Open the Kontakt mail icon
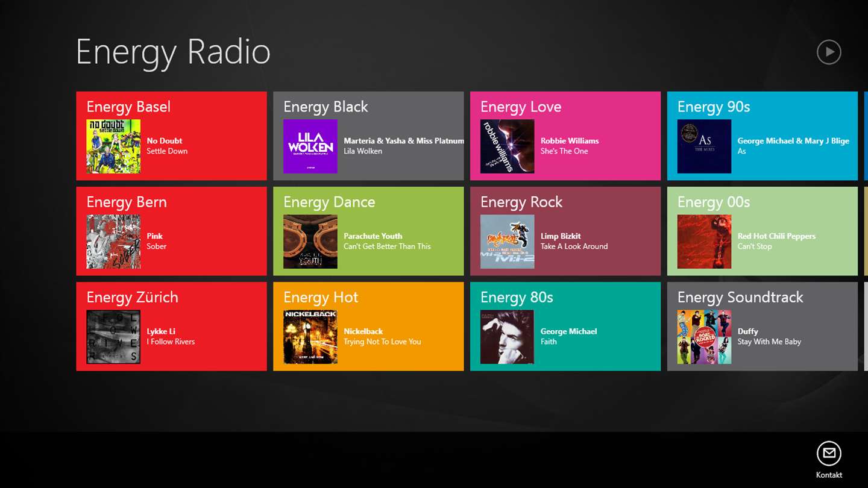This screenshot has width=868, height=488. (829, 454)
